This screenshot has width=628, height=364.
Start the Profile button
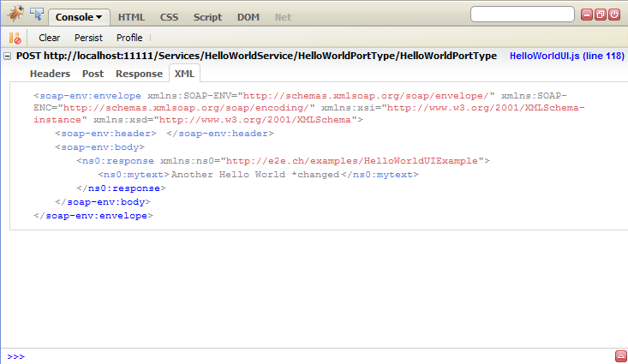coord(129,38)
